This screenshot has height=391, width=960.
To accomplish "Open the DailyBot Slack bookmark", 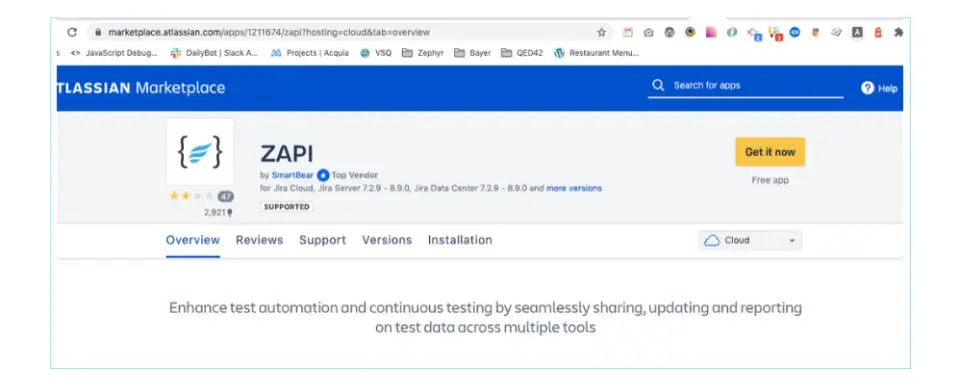I will (x=214, y=53).
